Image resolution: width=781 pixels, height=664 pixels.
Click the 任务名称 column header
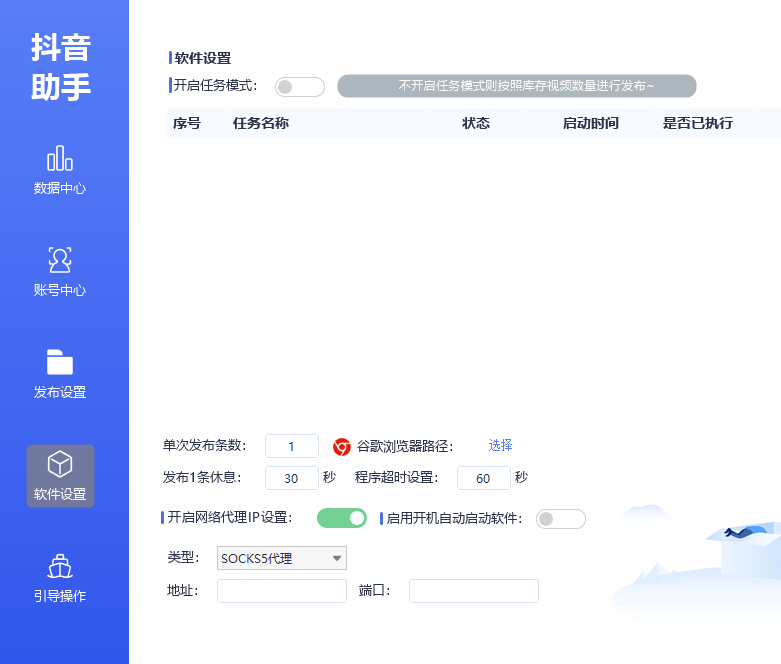click(261, 124)
